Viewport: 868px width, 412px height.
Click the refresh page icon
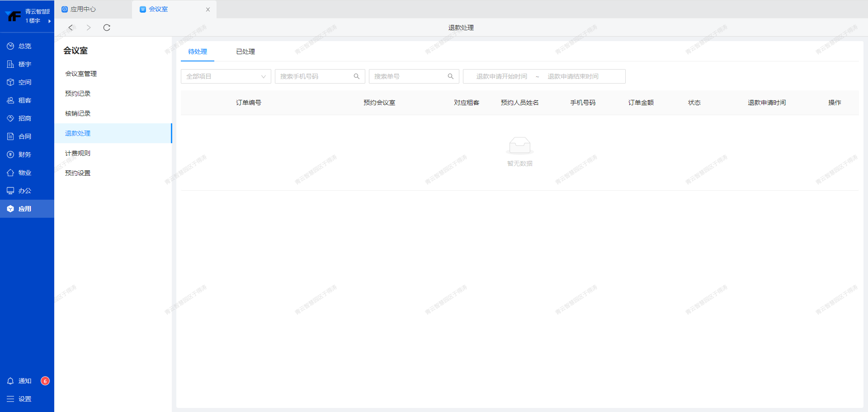tap(107, 28)
